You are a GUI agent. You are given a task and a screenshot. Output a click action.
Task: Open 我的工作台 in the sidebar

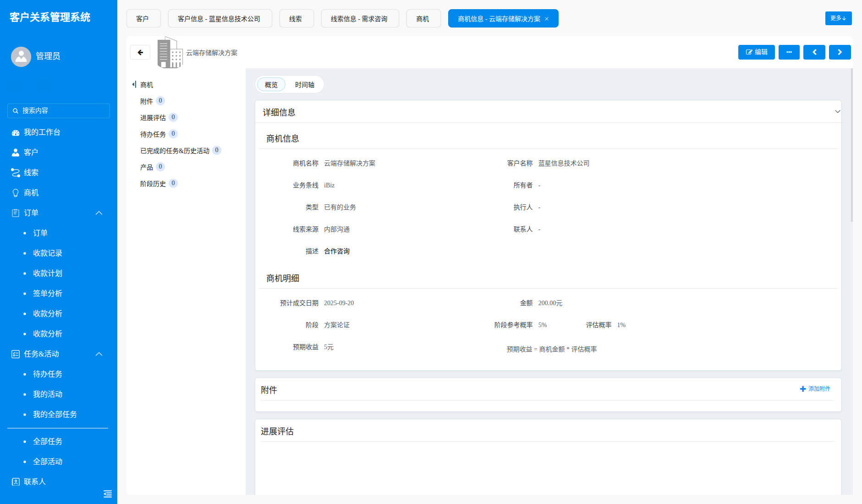tap(59, 132)
